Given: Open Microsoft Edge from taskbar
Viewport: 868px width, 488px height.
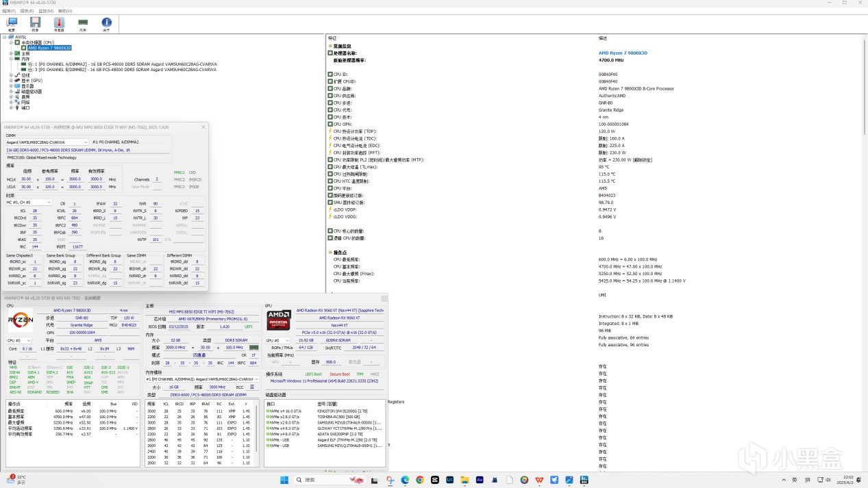Looking at the screenshot, I should pos(405,480).
